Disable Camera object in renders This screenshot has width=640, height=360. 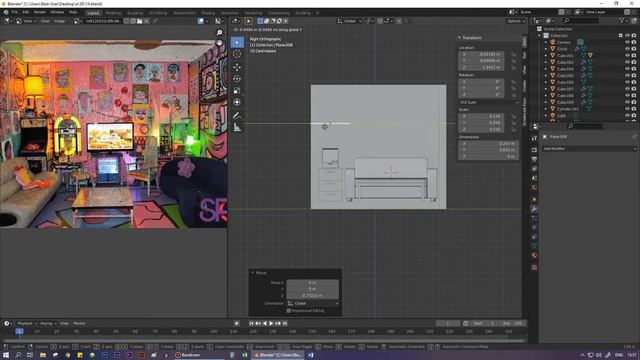tap(634, 42)
